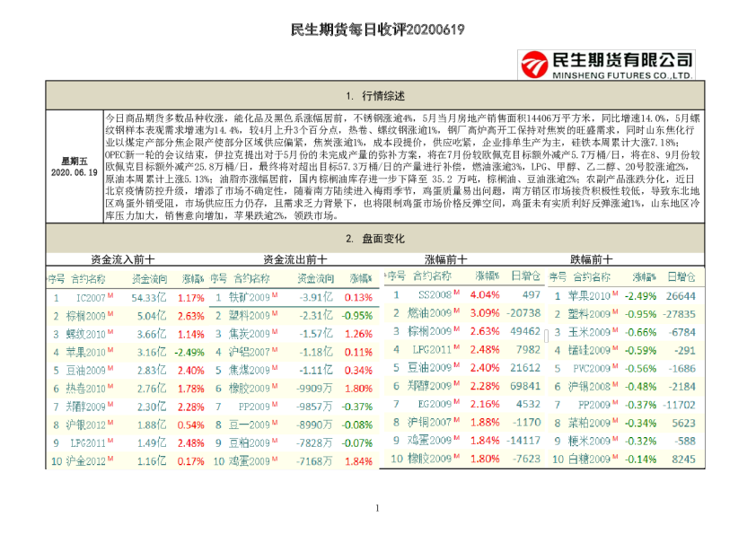
Task: Click the red 4.04% gain value for SS2008
Action: pos(485,292)
